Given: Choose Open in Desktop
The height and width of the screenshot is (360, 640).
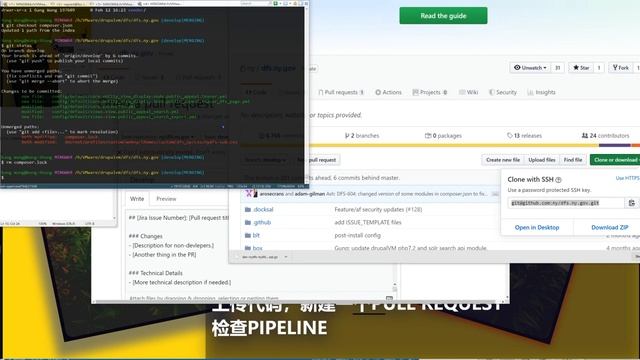Looking at the screenshot, I should click(x=537, y=227).
